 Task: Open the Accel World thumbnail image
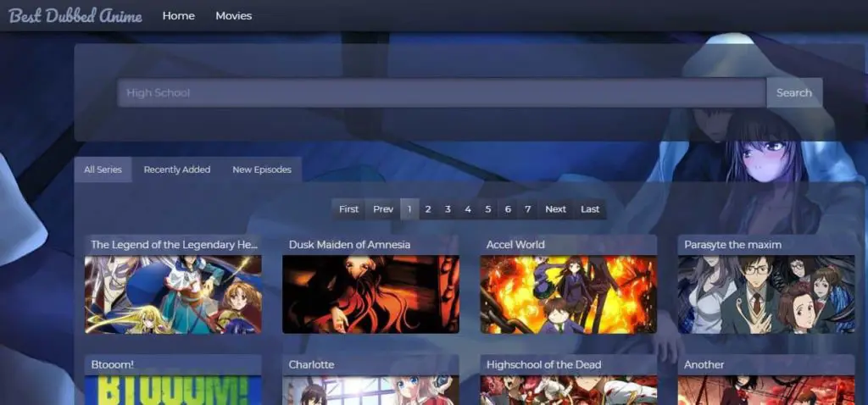569,294
